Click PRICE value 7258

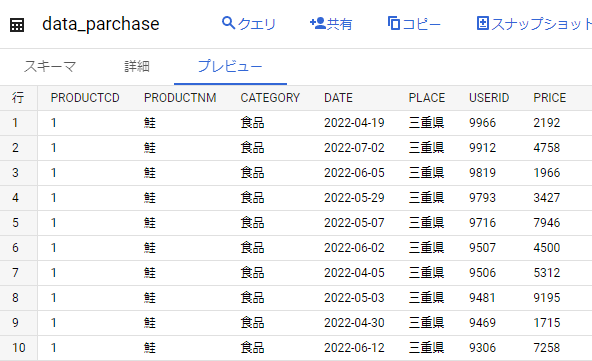(547, 348)
